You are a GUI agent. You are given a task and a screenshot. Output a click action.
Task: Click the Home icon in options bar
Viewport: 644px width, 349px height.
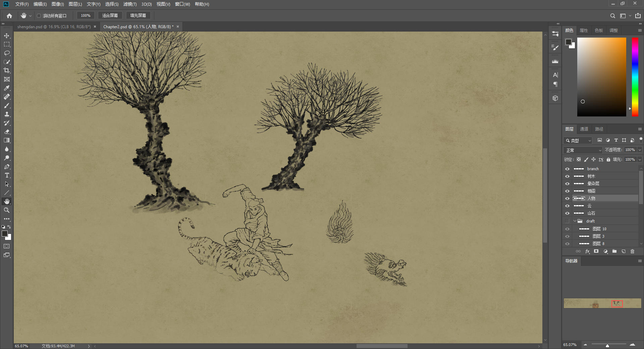pyautogui.click(x=9, y=16)
